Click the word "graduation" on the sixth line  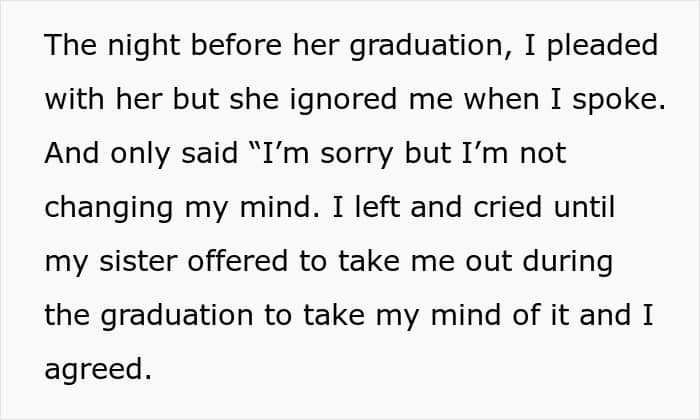tap(177, 316)
